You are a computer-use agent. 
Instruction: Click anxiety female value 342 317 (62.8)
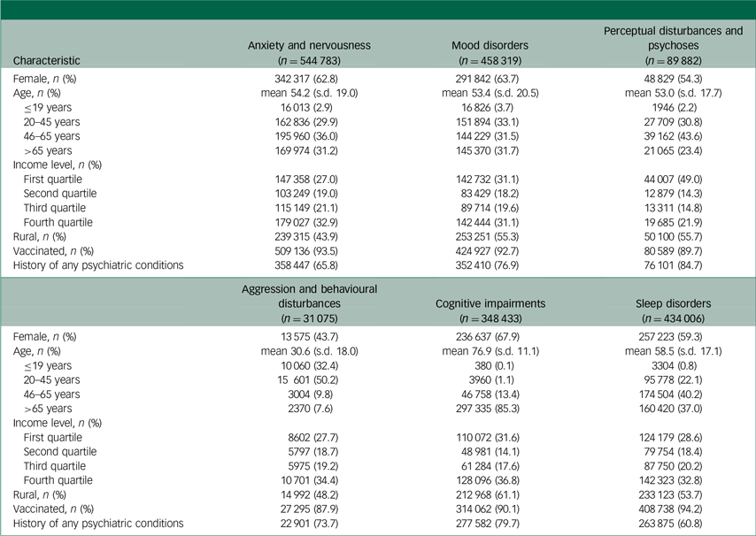[x=309, y=80]
